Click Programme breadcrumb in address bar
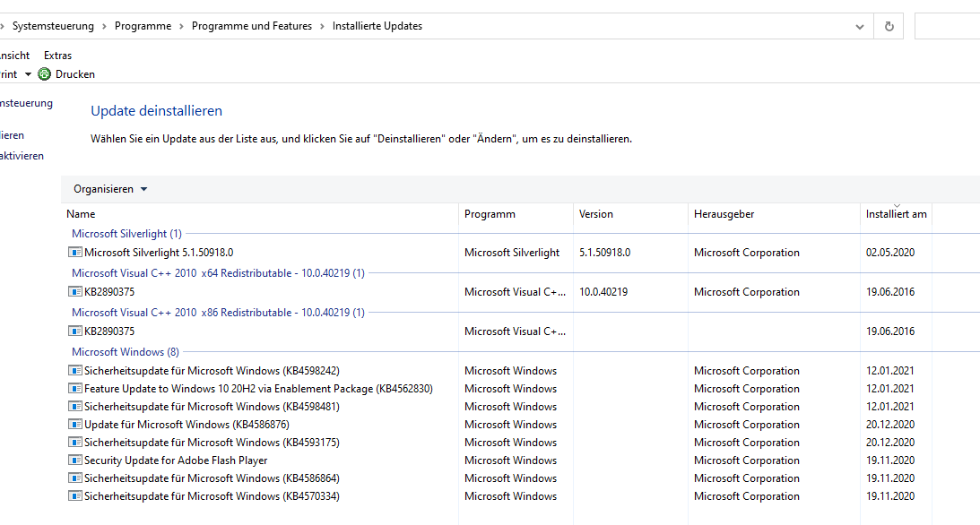 click(143, 26)
